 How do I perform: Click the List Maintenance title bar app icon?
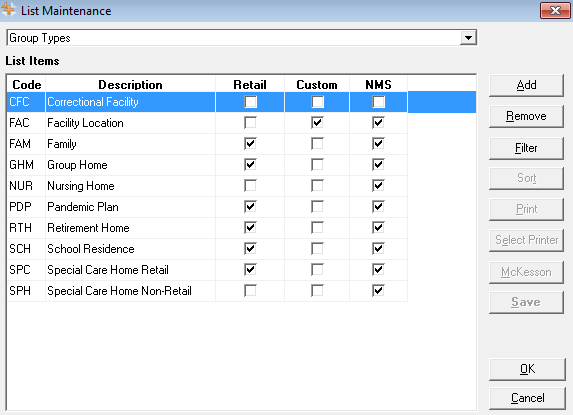pos(8,10)
